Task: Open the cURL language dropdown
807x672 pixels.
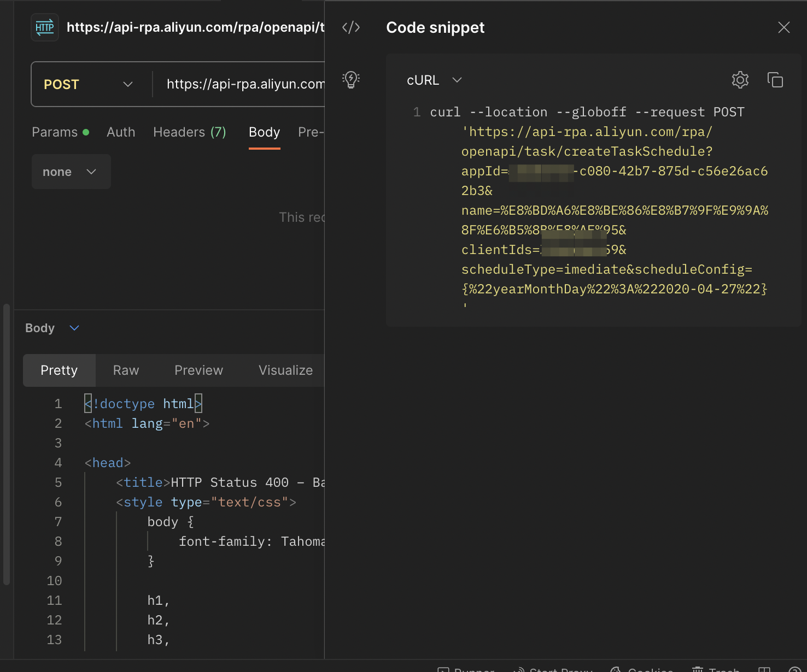Action: pos(435,80)
